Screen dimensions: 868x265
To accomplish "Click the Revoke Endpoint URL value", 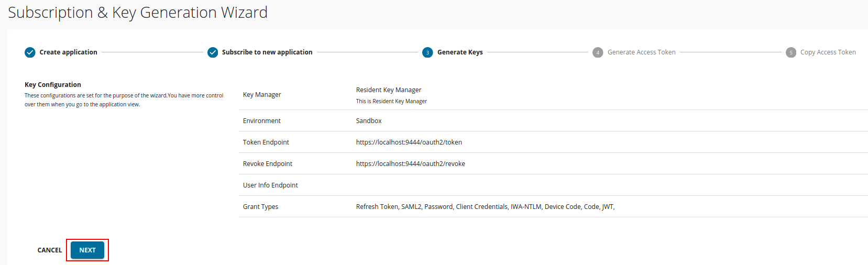I will [410, 164].
